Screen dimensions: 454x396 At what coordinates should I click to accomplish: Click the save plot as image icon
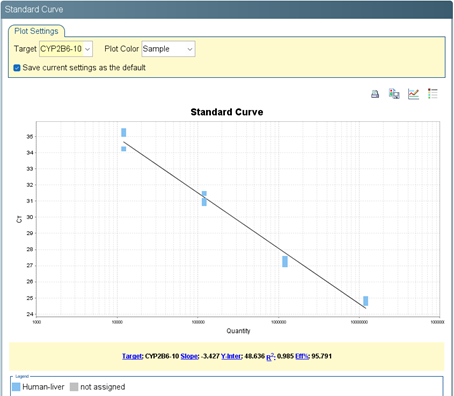click(x=394, y=94)
